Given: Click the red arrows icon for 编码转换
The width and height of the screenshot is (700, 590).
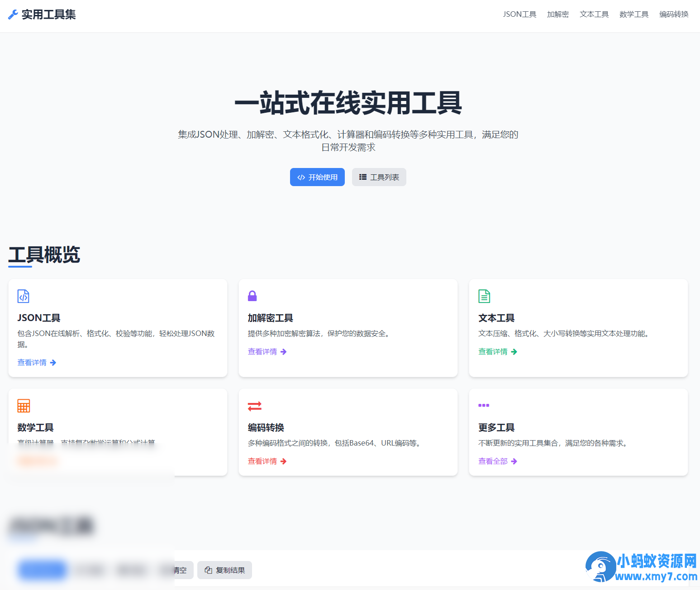Looking at the screenshot, I should pos(254,406).
